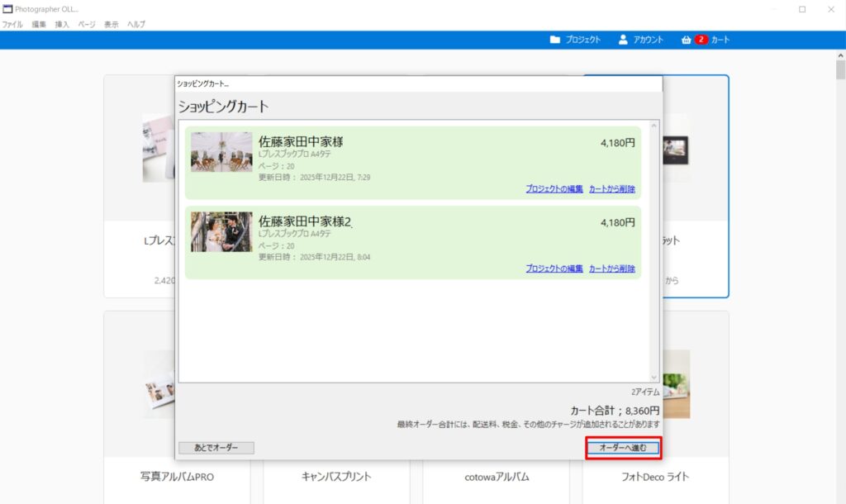Click the Photographer app window icon

(x=7, y=9)
